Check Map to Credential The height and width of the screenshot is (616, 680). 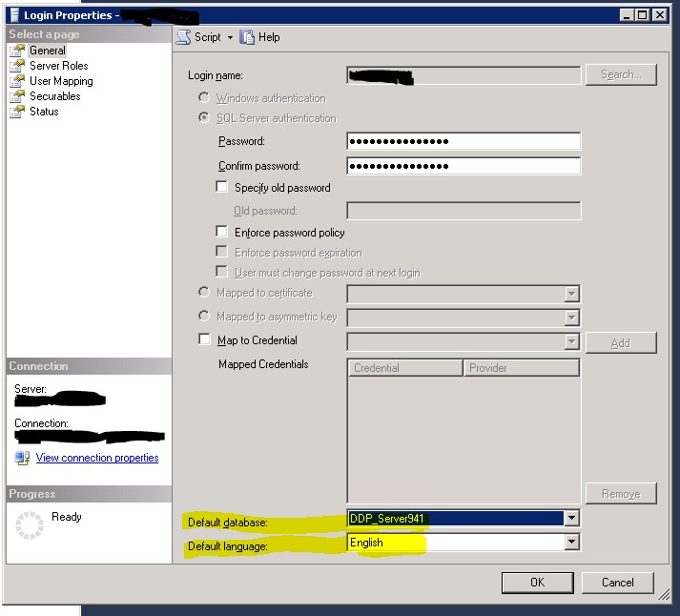(204, 339)
